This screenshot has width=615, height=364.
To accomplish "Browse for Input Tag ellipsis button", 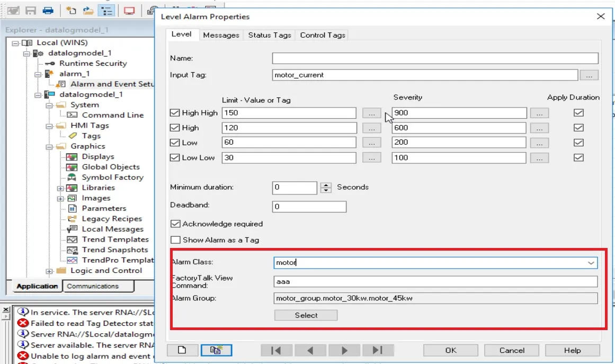I will [x=589, y=75].
